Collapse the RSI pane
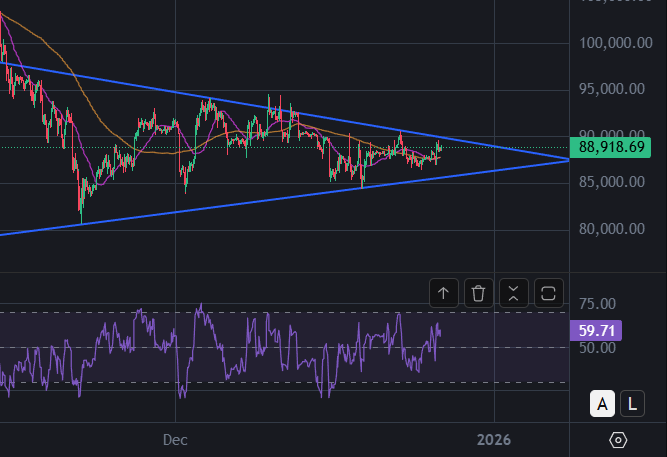The image size is (667, 457). click(513, 293)
